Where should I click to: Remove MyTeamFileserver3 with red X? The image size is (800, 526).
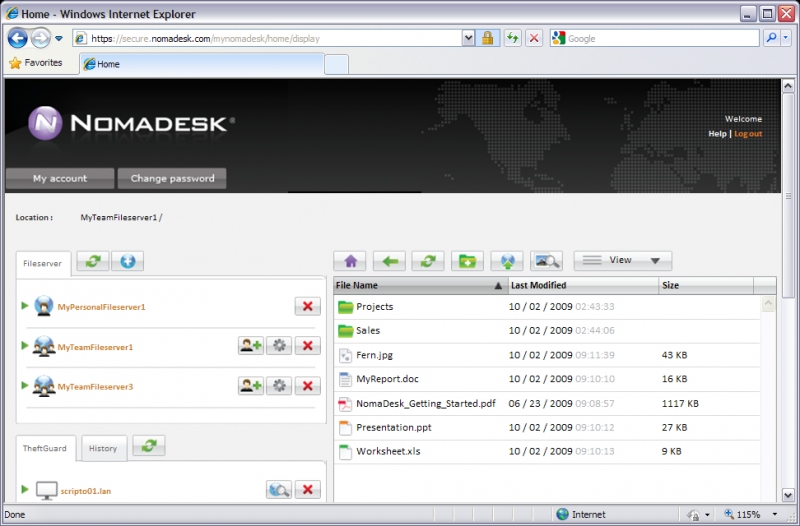tap(308, 385)
